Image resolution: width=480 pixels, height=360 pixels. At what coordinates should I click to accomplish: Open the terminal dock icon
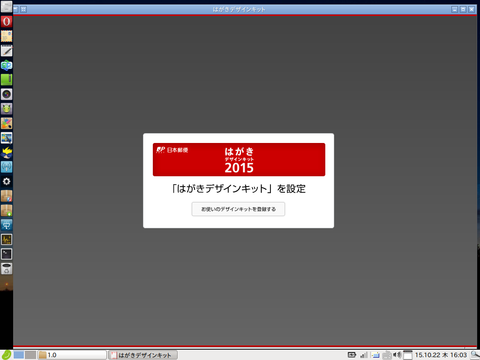tap(7, 254)
